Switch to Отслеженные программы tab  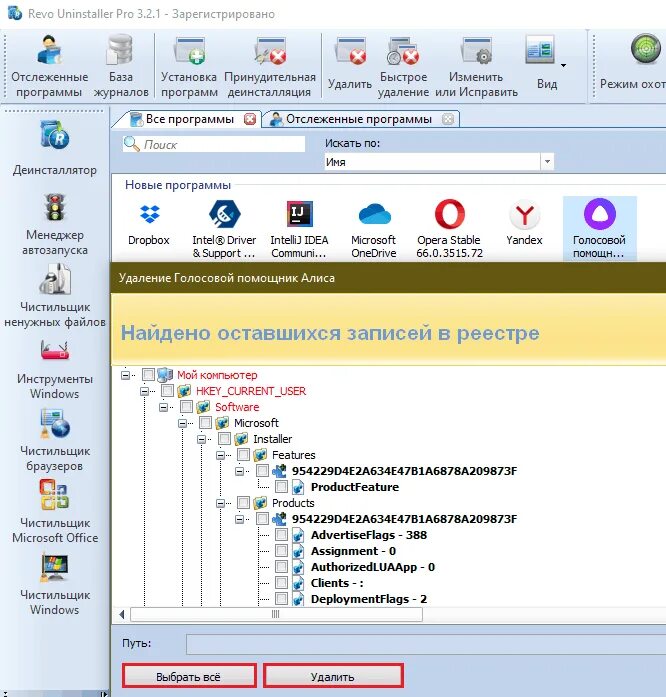(359, 119)
